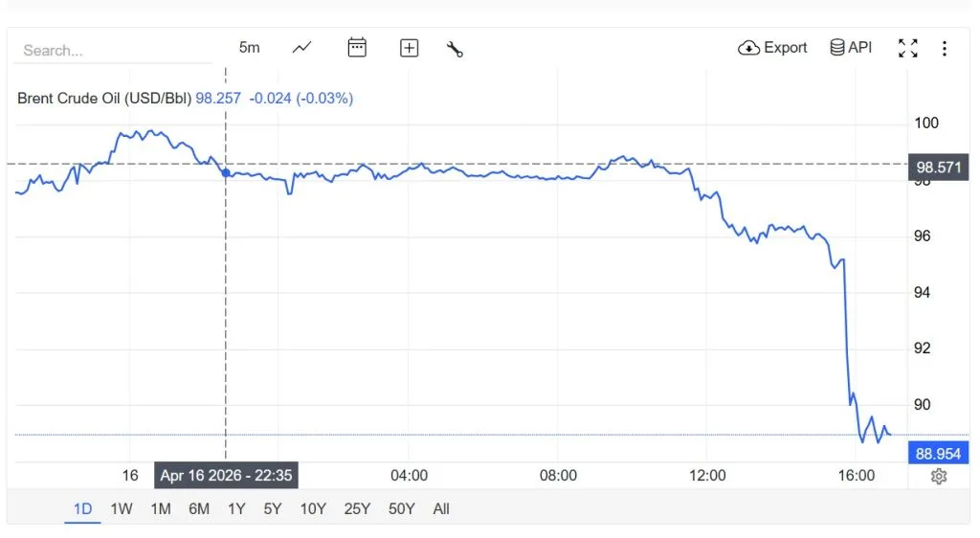Select the All time range
Image resolution: width=980 pixels, height=538 pixels.
[441, 509]
